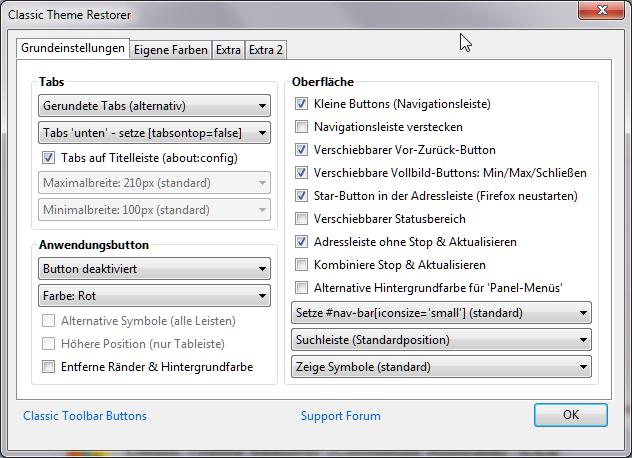Viewport: 632px width, 458px height.
Task: Check Entferne Ränder & Hintergrundfarbe
Action: click(48, 367)
